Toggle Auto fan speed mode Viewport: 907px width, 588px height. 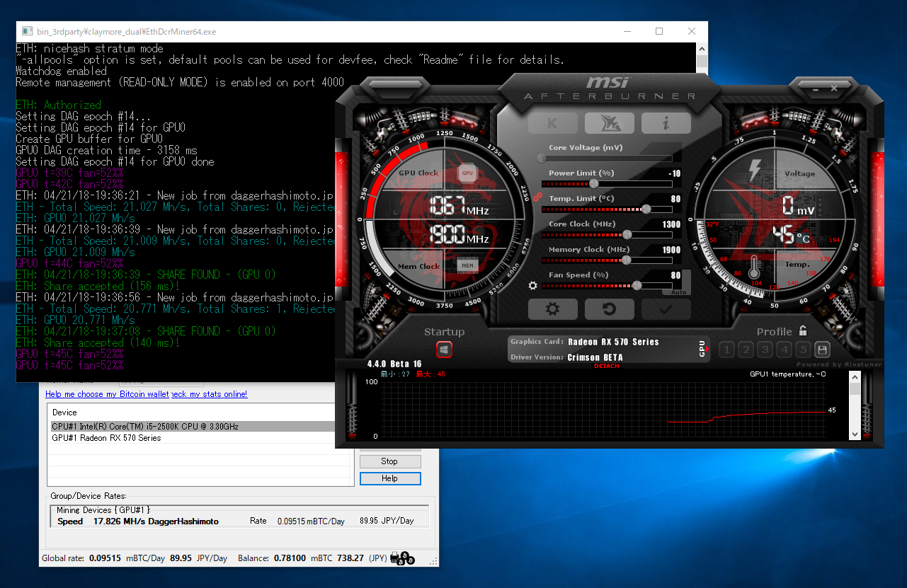(x=678, y=292)
